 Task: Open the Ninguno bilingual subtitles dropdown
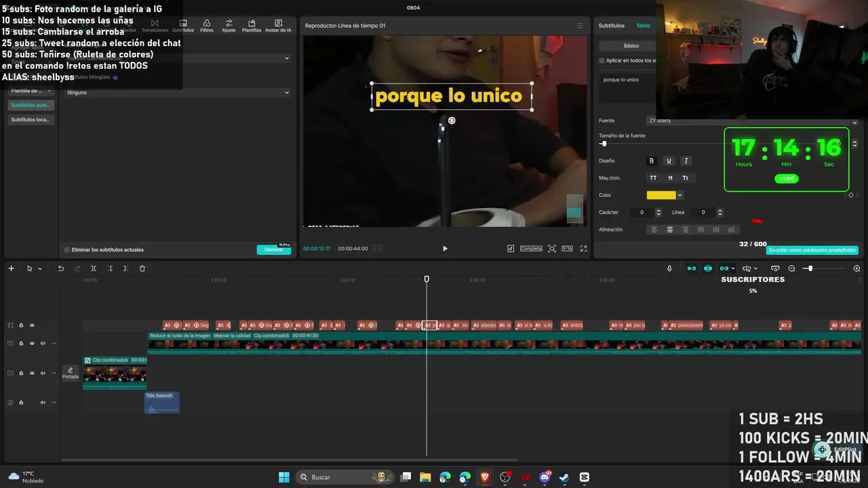178,92
